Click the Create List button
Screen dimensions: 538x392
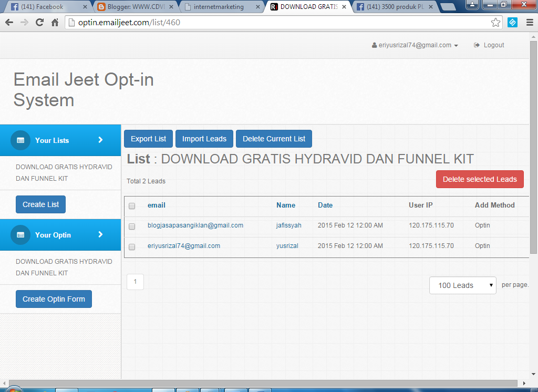[x=40, y=204]
